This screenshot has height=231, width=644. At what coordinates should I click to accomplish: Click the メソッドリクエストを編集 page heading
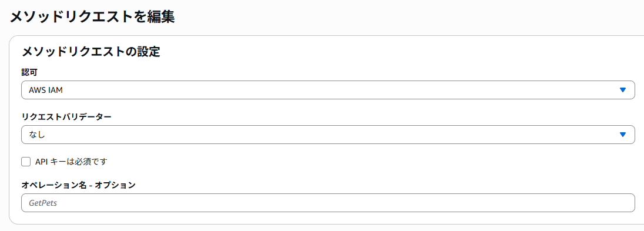(92, 17)
